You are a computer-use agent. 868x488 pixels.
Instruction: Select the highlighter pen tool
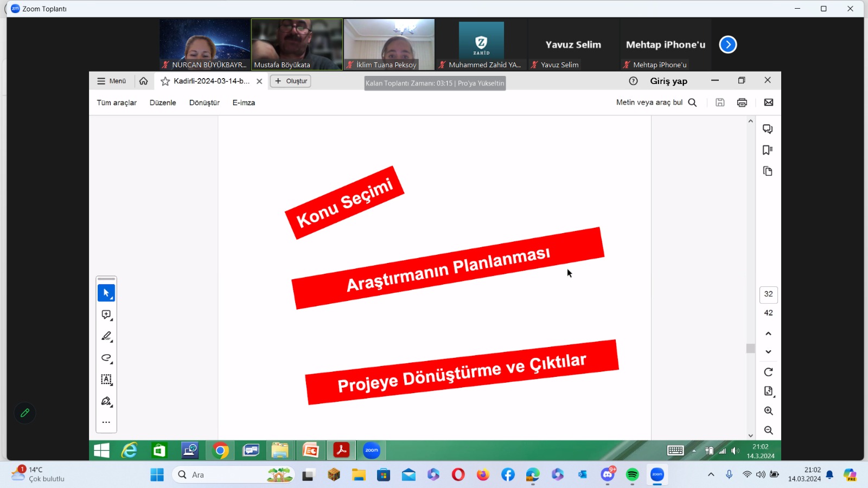(x=106, y=337)
